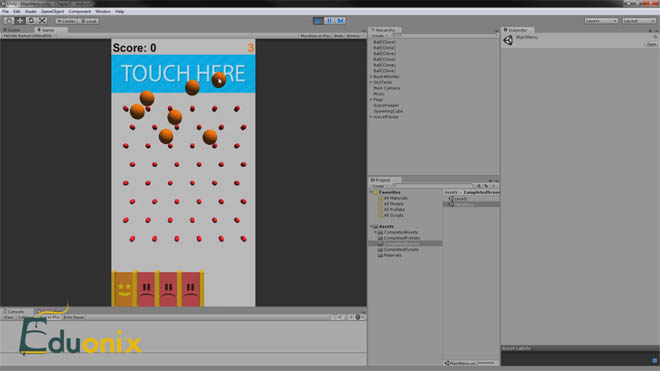Toggle Error Pause in the Console
Screen dimensions: 660x371
(x=74, y=317)
